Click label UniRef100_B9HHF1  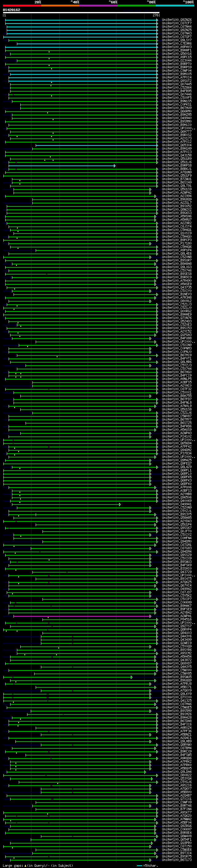point(177,50)
